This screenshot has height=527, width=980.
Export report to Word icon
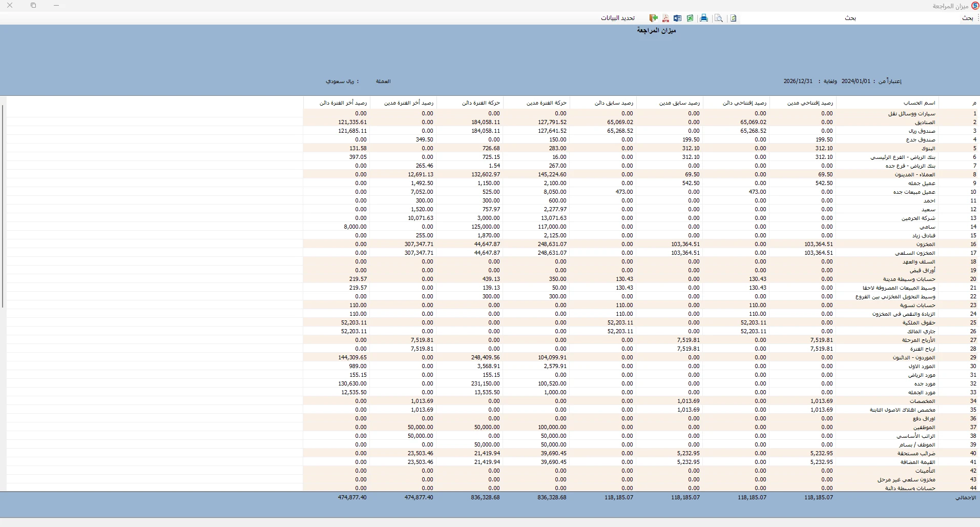click(677, 18)
